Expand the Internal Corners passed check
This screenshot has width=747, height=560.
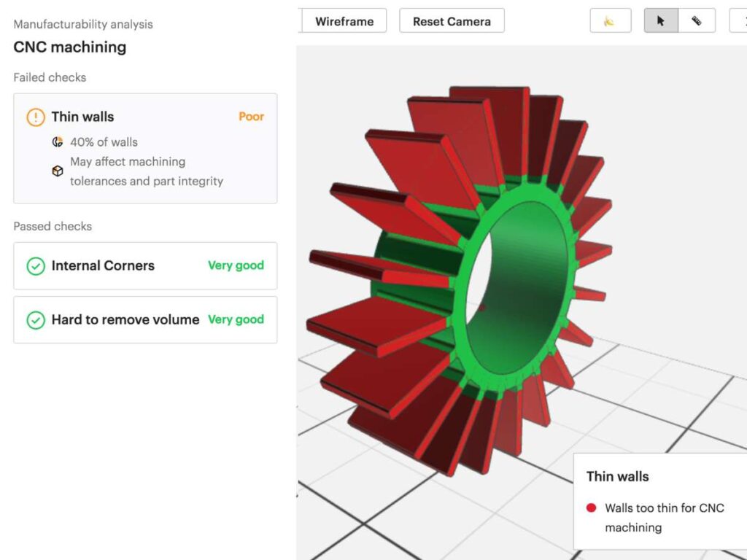144,265
